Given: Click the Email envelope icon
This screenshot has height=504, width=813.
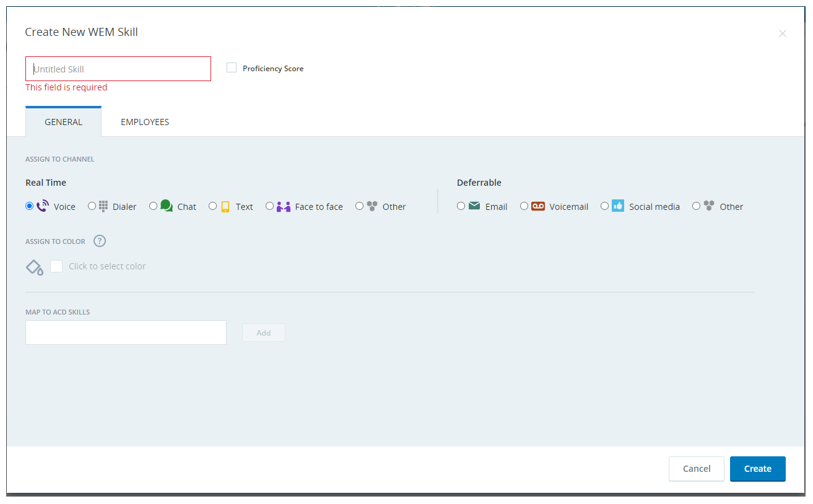Looking at the screenshot, I should pos(474,206).
